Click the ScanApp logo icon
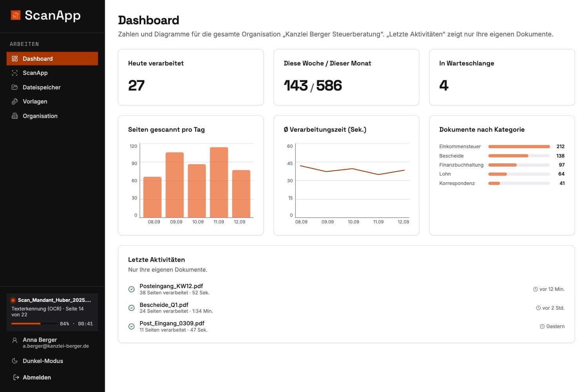This screenshot has width=588, height=392. [x=15, y=15]
